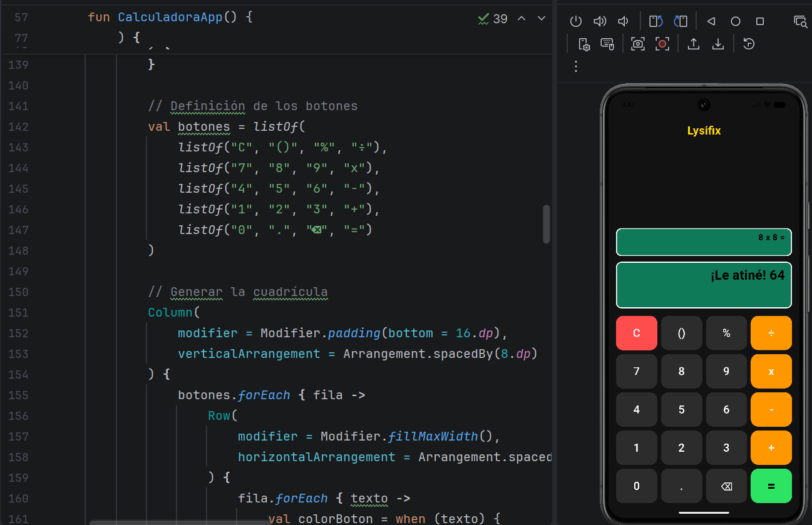Tap calculator digit 9

(x=726, y=371)
